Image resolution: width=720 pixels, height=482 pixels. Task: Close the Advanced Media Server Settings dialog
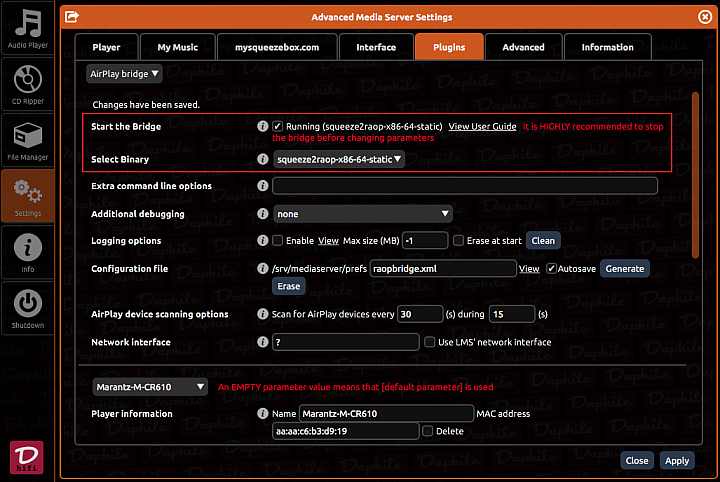[704, 17]
